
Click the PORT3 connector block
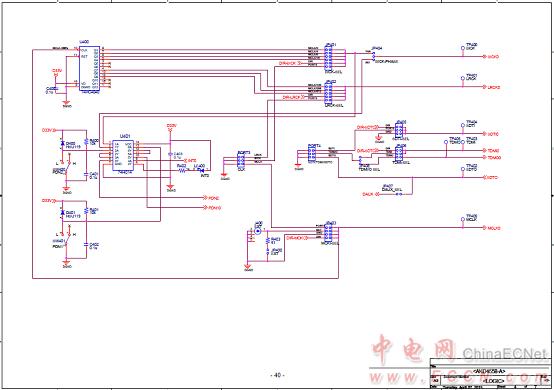click(241, 160)
